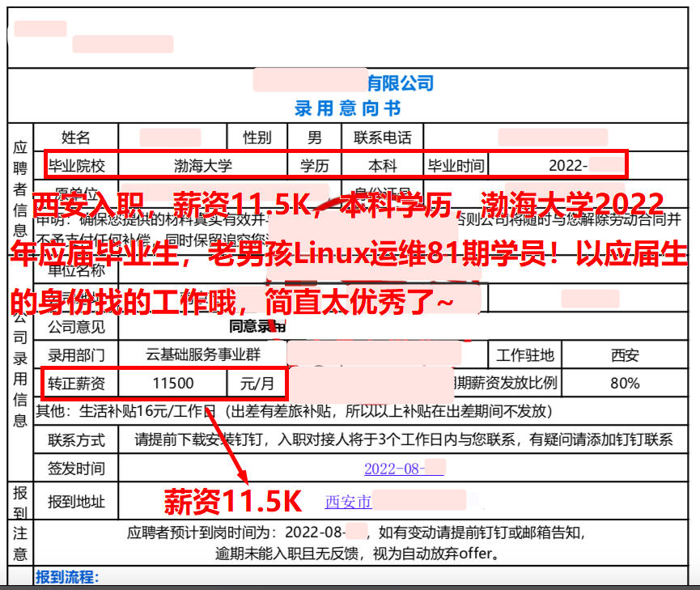Click the 工作驻地 label cell
Screen dimensions: 700x590
tap(525, 354)
